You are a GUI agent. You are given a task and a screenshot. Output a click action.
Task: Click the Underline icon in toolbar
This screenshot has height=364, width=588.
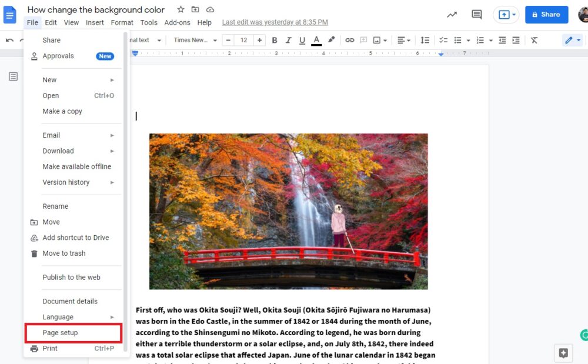[x=302, y=40]
